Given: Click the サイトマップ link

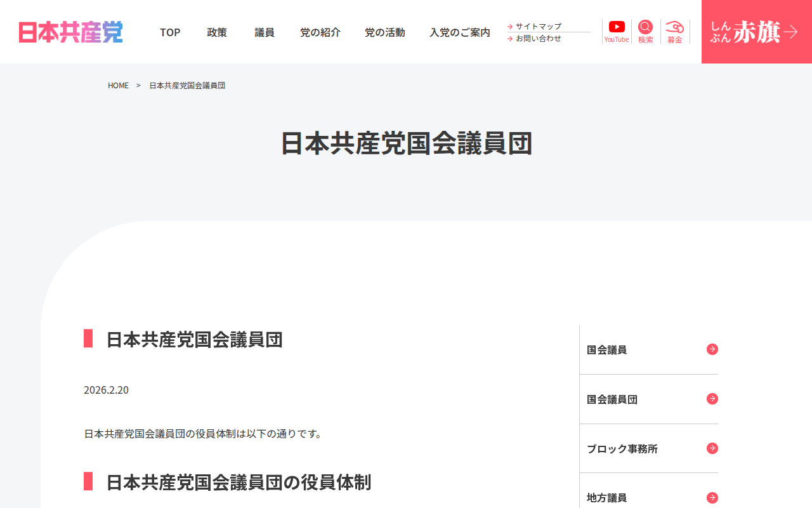Looking at the screenshot, I should [539, 26].
